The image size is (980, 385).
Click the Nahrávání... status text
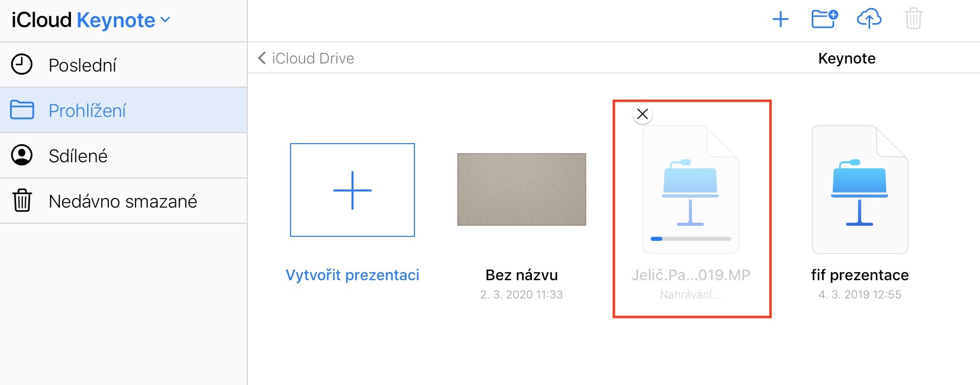(691, 295)
